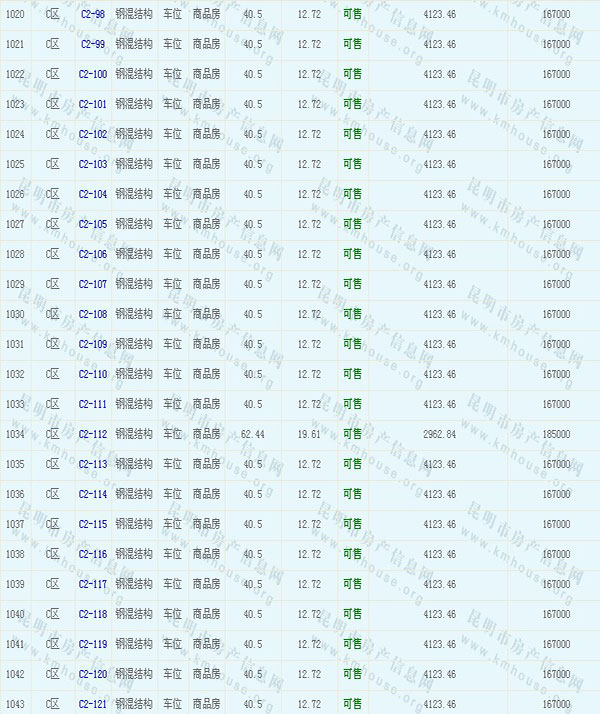The height and width of the screenshot is (714, 600).
Task: Select the 62.44 area cell
Action: [x=253, y=434]
